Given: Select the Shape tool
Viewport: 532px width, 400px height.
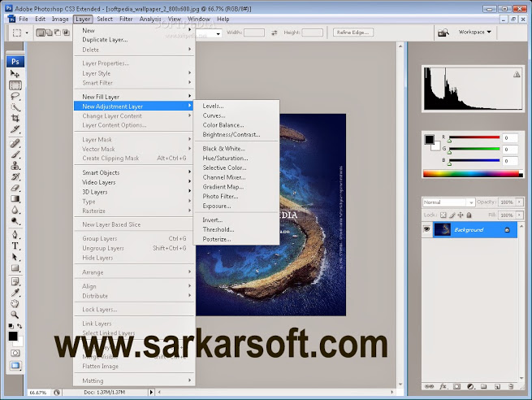Looking at the screenshot, I should tap(15, 268).
